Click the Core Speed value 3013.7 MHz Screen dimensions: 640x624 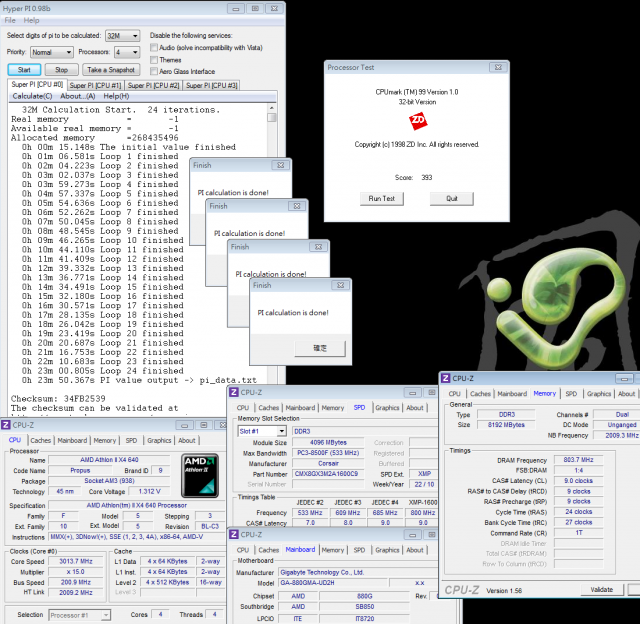[76, 562]
